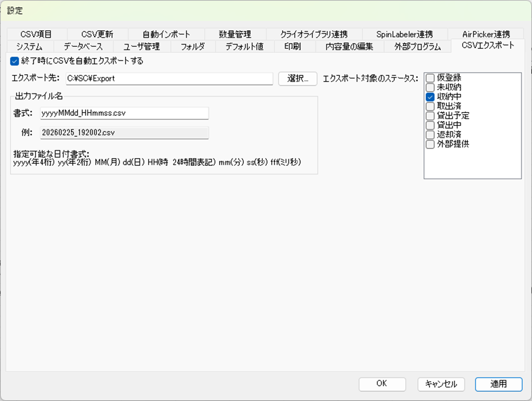Uncheck the 収納中 status checkbox

[x=430, y=97]
